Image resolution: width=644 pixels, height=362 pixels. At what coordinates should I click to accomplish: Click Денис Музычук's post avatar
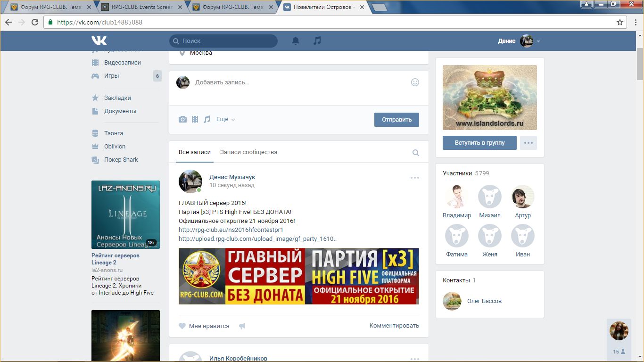(190, 181)
